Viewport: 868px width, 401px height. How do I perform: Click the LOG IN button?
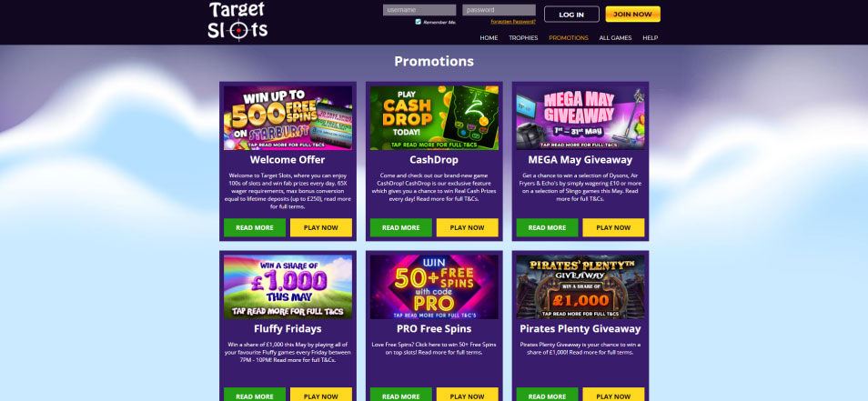point(571,15)
